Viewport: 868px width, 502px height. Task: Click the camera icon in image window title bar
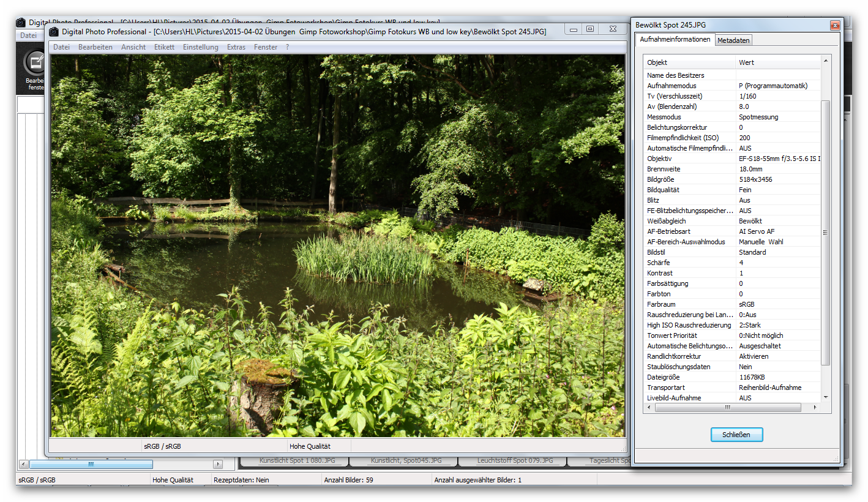[x=54, y=31]
